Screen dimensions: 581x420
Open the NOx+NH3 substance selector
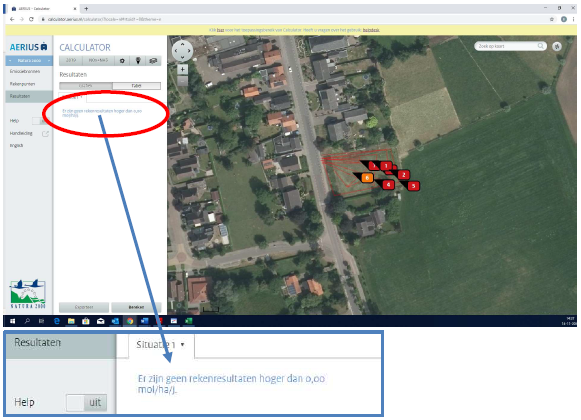pos(98,60)
